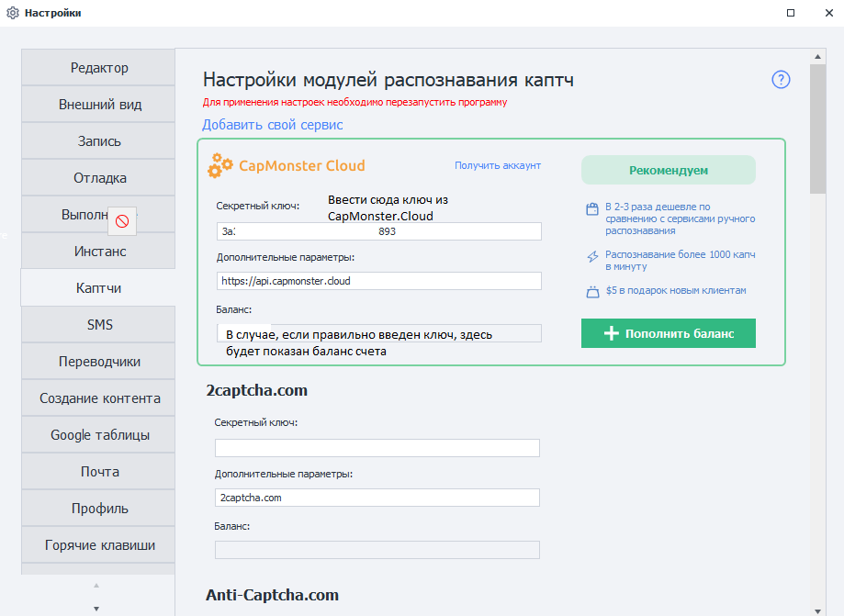Open the Запись tab
Viewport: 844px width, 616px height.
pyautogui.click(x=98, y=141)
